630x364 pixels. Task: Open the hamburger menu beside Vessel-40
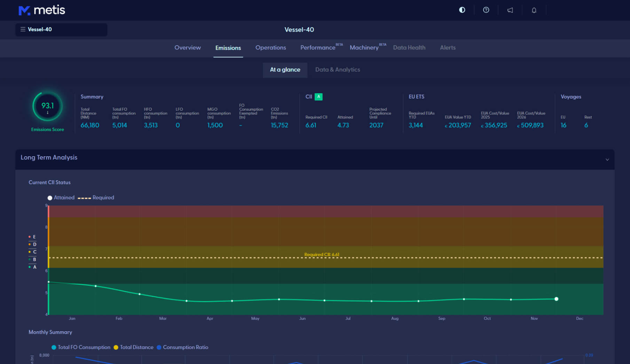23,30
